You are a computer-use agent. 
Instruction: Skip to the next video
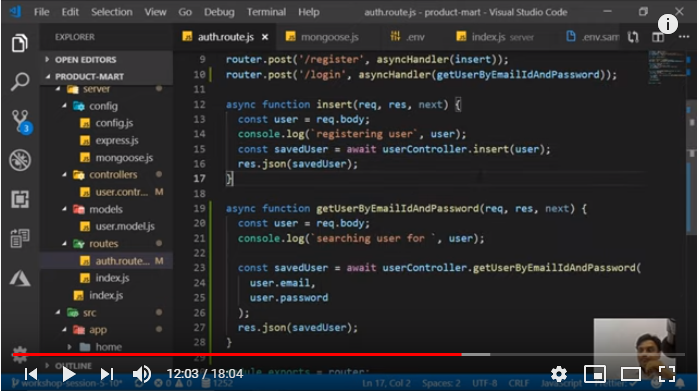pos(107,374)
